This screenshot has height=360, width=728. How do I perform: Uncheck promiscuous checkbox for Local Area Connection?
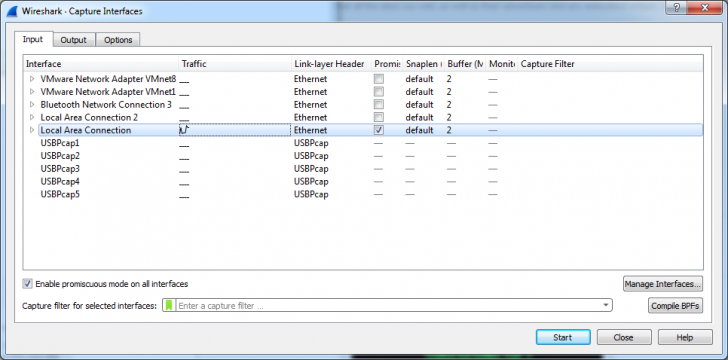pyautogui.click(x=379, y=130)
